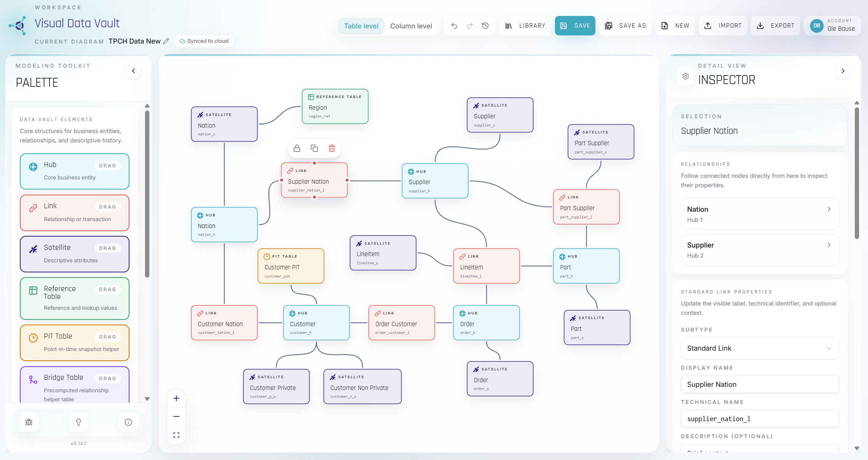
Task: Duplicate the selected node with copy icon
Action: (x=314, y=148)
